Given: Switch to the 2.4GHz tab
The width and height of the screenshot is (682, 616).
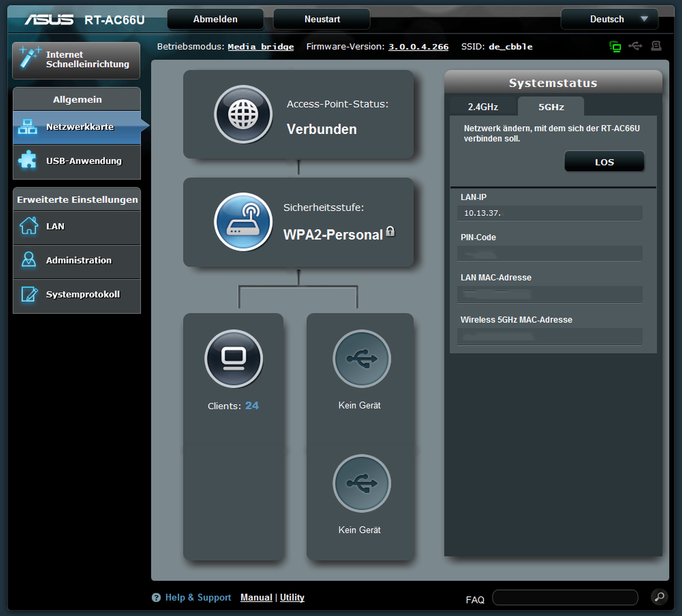Looking at the screenshot, I should 482,107.
